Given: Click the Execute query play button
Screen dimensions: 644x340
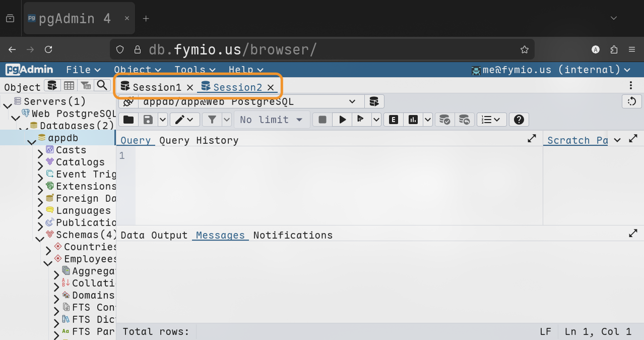Looking at the screenshot, I should pos(343,120).
